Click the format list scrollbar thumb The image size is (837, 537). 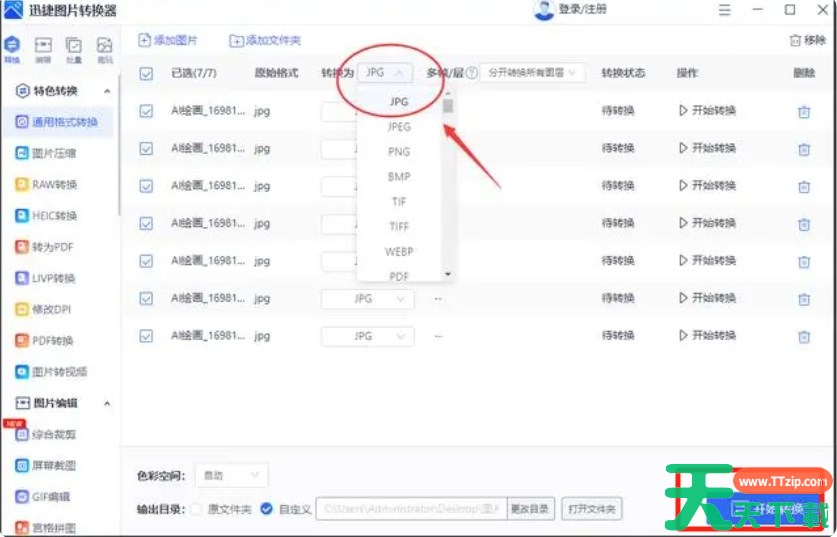coord(448,105)
